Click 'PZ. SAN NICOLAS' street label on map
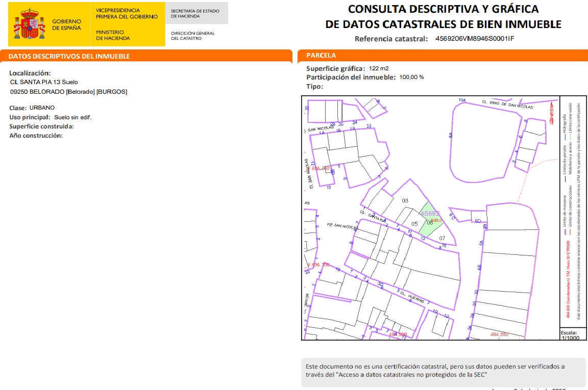The height and width of the screenshot is (390, 588). (342, 226)
